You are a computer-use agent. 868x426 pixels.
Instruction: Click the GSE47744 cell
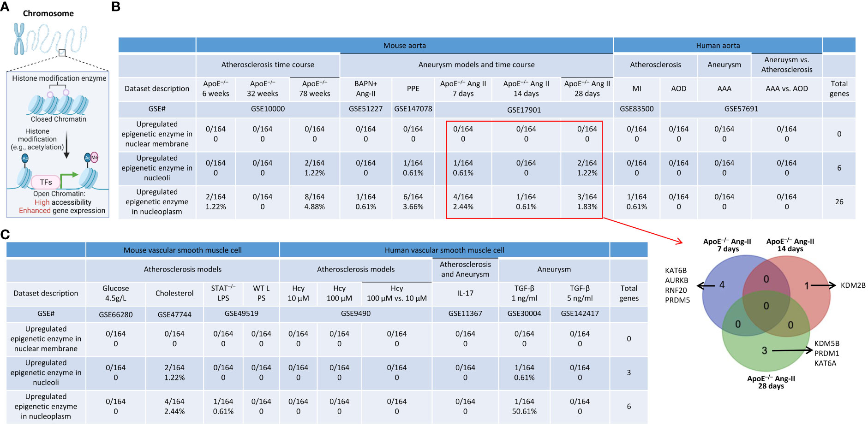pos(174,314)
